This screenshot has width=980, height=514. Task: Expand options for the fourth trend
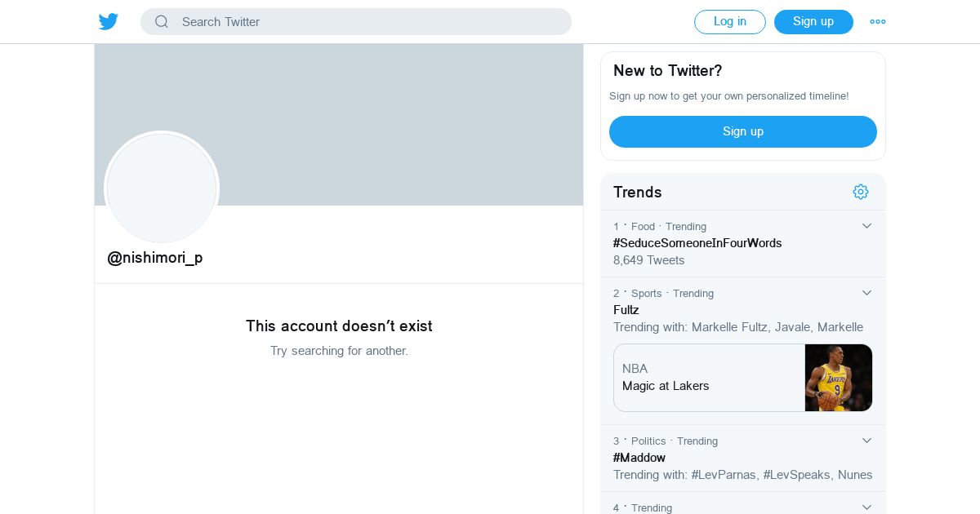click(867, 507)
